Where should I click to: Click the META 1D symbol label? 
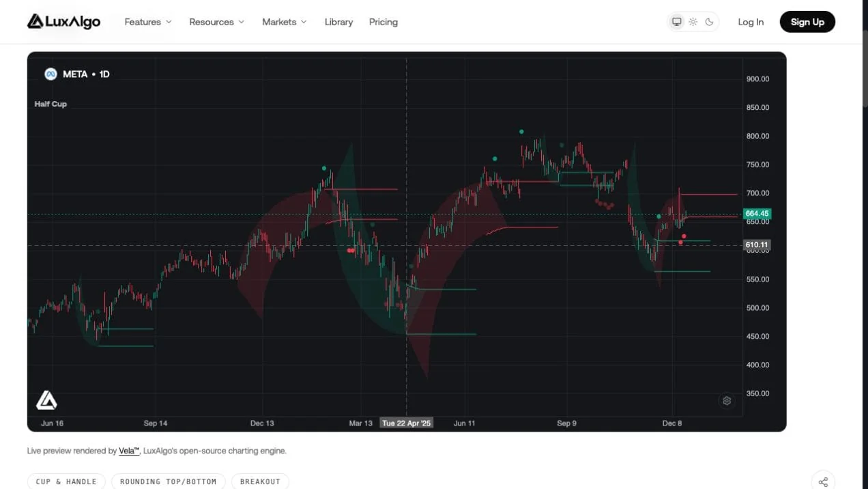[86, 74]
